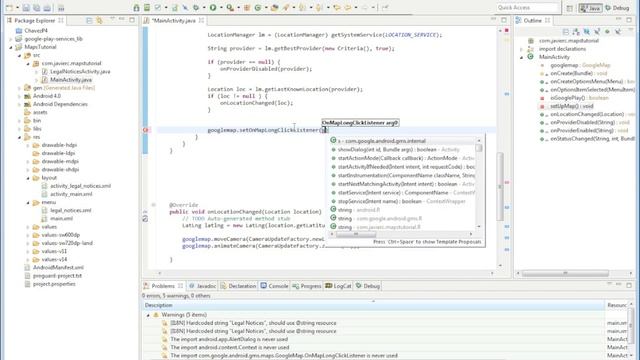This screenshot has width=640, height=360.
Task: Collapse the MapsTutorial project node
Action: (x=11, y=47)
